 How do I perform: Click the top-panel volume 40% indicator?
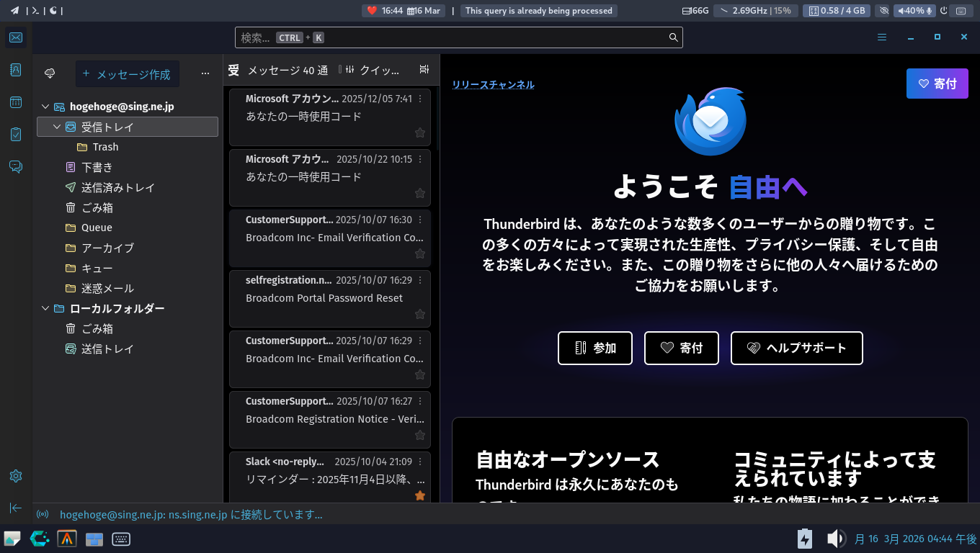click(914, 11)
